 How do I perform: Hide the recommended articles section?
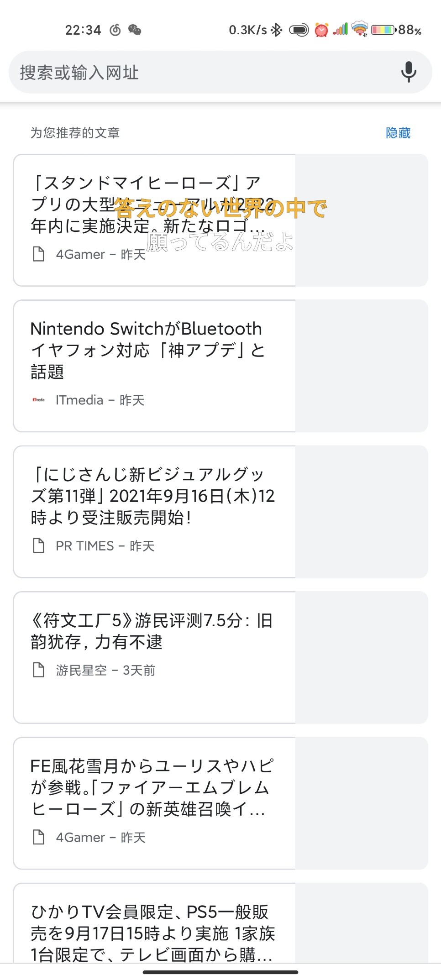[398, 133]
